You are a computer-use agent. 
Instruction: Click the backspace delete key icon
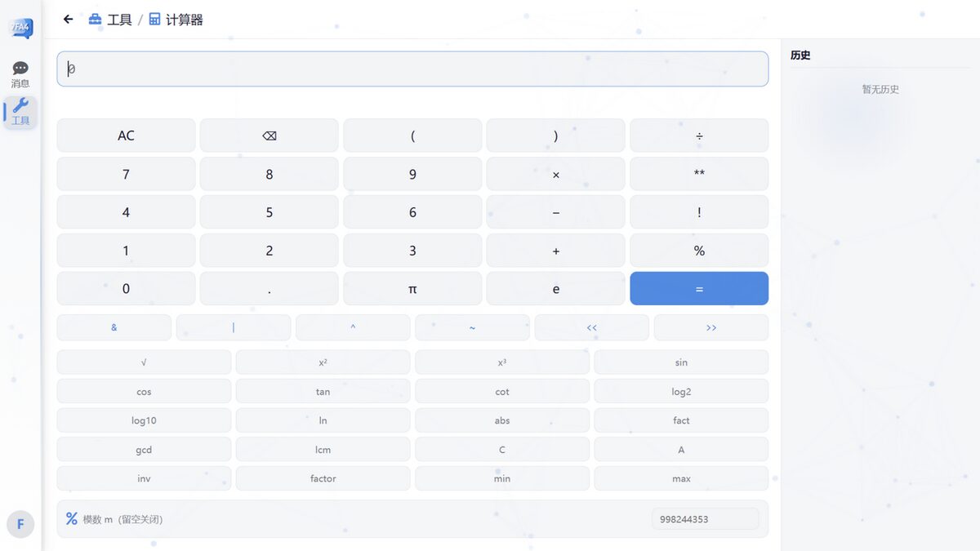click(269, 136)
